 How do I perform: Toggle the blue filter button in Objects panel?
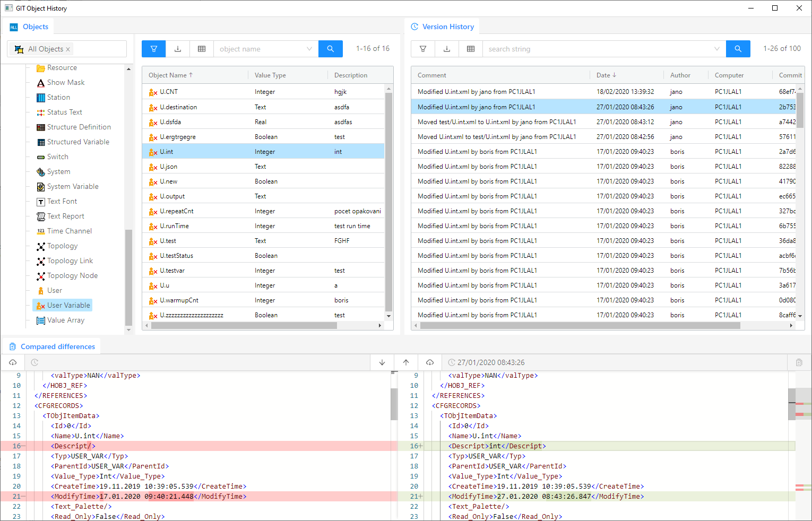[x=153, y=49]
